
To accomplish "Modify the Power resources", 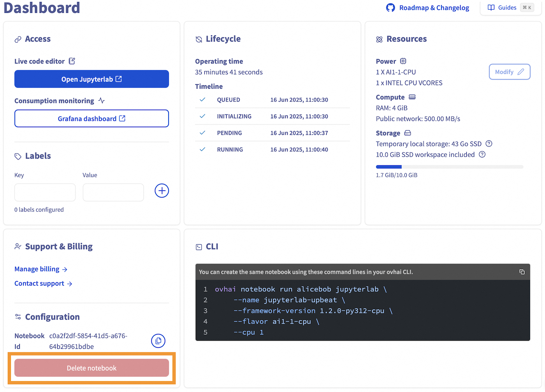I will [509, 72].
